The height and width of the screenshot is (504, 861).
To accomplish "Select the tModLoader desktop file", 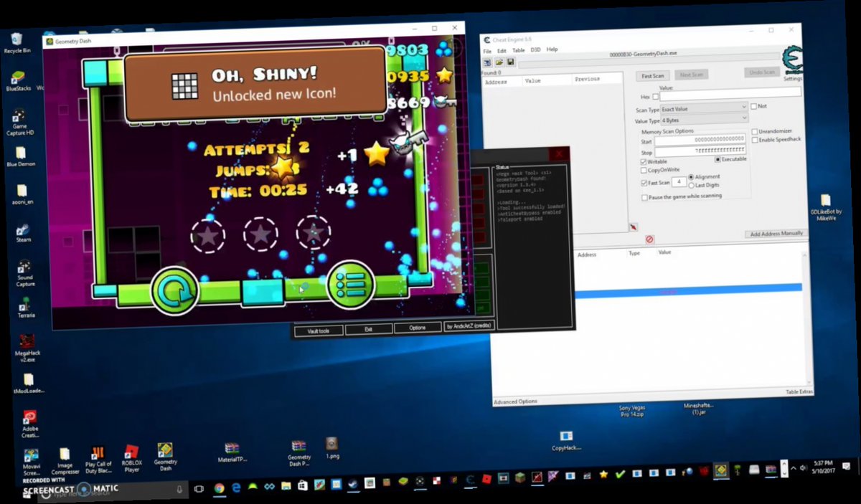I will point(29,384).
